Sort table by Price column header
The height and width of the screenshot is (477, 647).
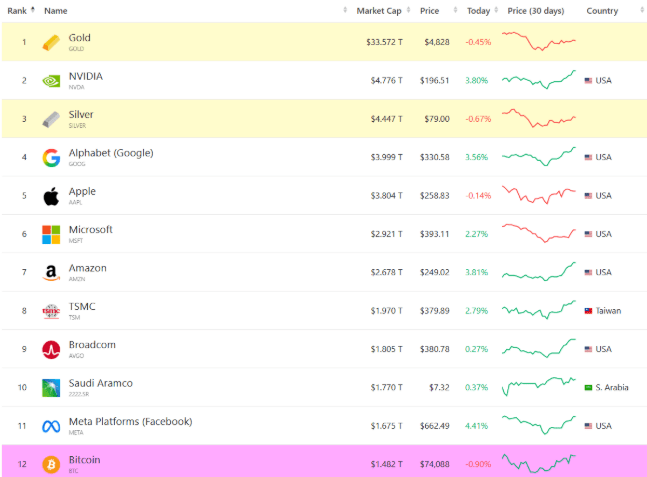pos(430,11)
